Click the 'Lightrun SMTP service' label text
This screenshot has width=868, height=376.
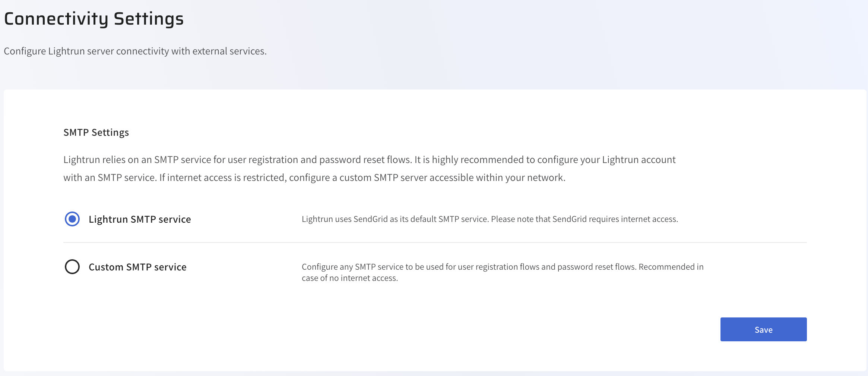140,219
